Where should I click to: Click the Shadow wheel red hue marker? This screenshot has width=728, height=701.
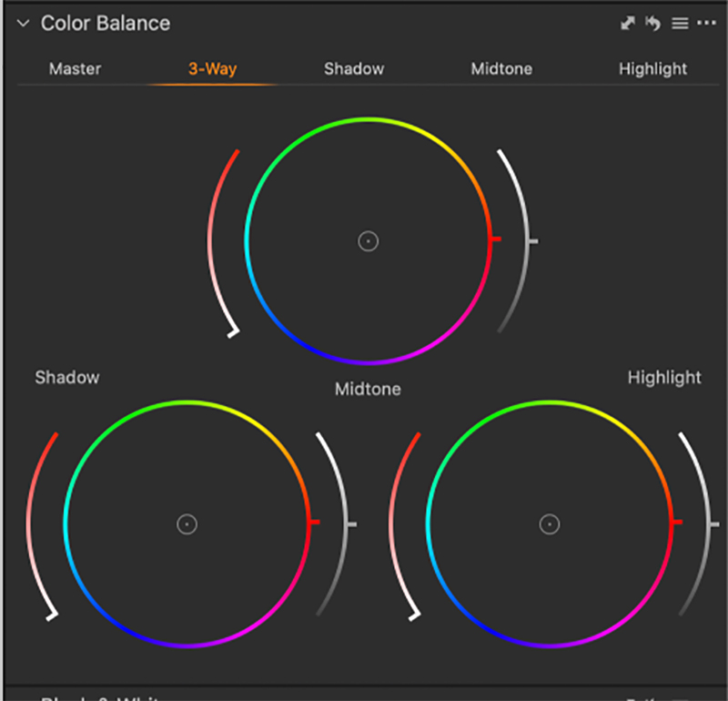click(314, 522)
